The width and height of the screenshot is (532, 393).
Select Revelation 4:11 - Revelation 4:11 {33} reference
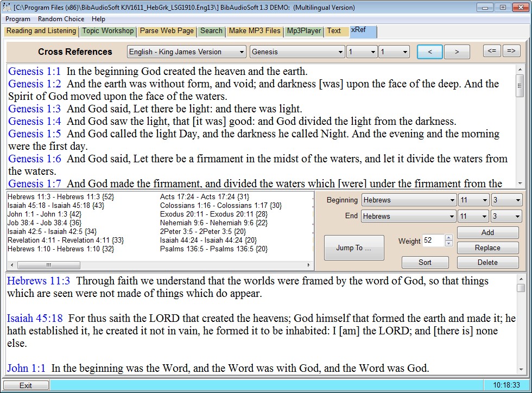pos(66,240)
